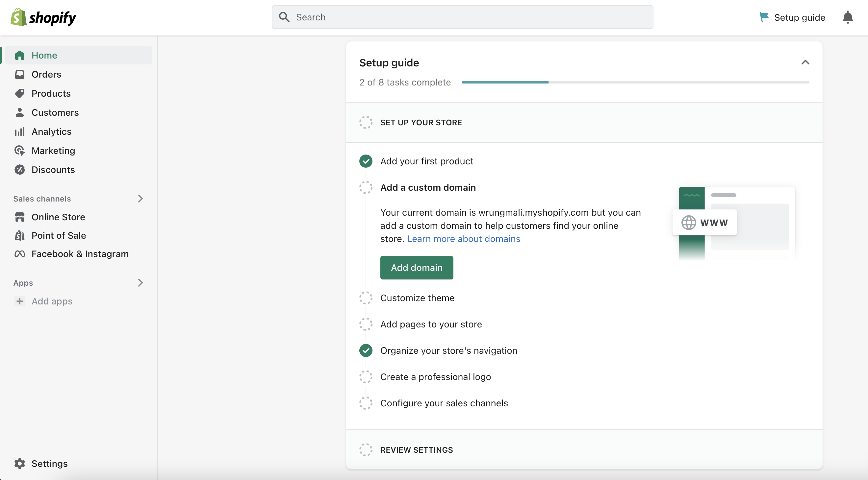Toggle the Add a custom domain circle
This screenshot has height=480, width=868.
point(366,187)
